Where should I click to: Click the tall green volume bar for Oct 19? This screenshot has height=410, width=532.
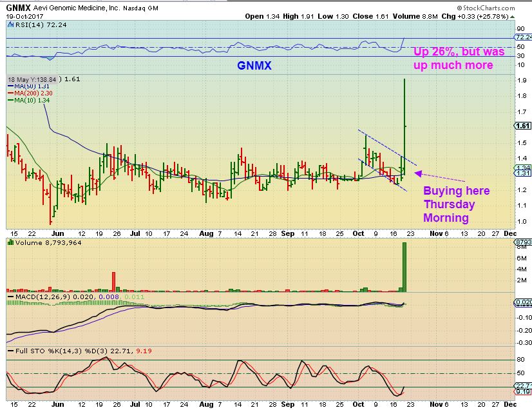404,267
